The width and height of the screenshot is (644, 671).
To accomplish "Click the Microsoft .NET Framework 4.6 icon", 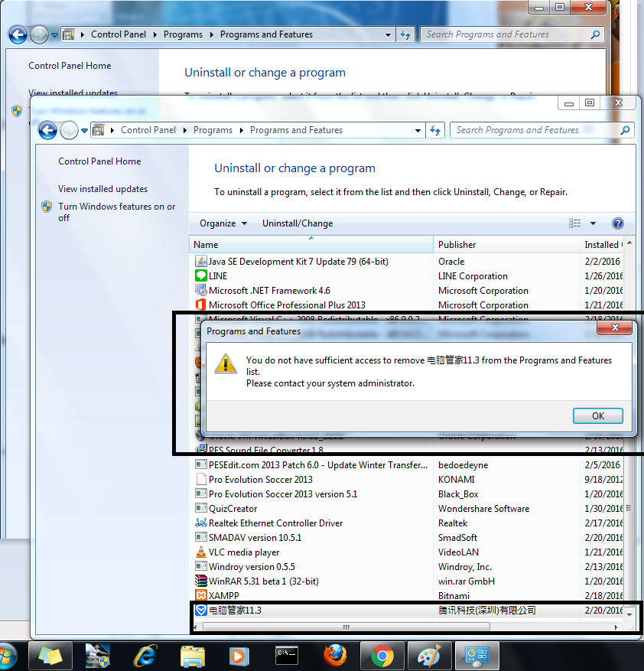I will [200, 290].
